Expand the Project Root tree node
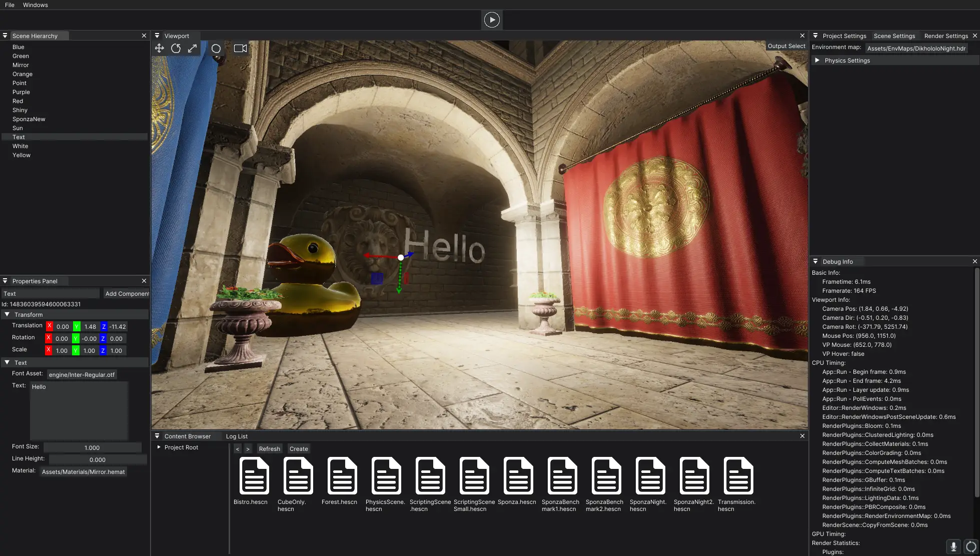 tap(159, 447)
